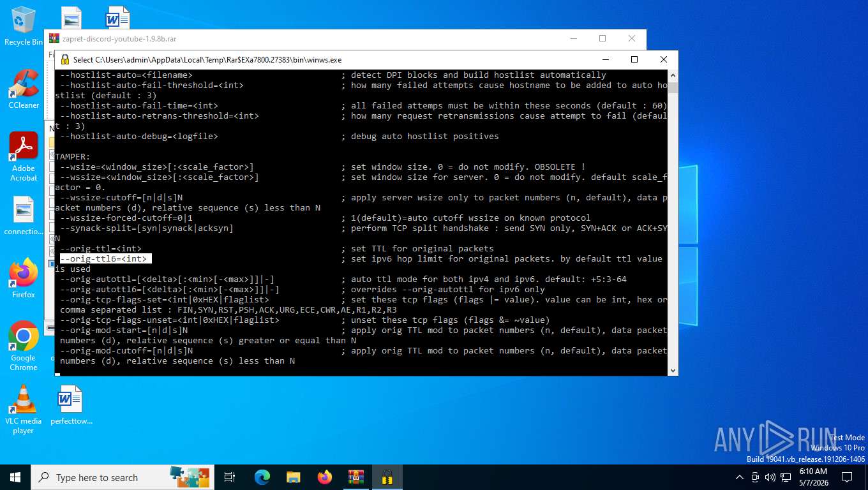This screenshot has height=490, width=868.
Task: Click the TAMPER: section heading
Action: tap(73, 156)
